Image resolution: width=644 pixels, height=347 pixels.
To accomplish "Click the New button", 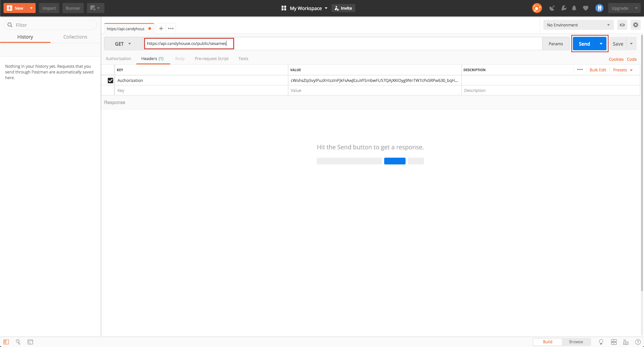I will 15,8.
